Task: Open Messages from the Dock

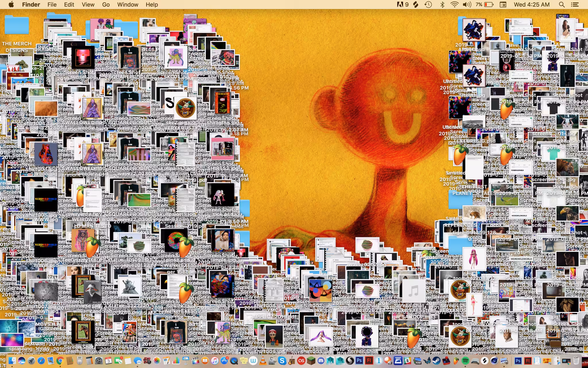Action: [x=138, y=361]
